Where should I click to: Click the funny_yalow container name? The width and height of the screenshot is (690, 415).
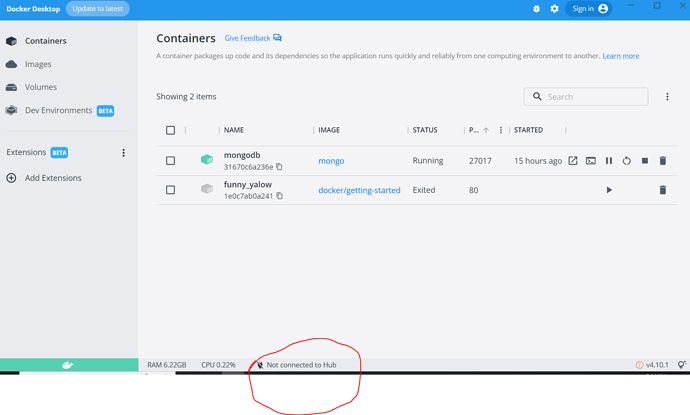248,185
